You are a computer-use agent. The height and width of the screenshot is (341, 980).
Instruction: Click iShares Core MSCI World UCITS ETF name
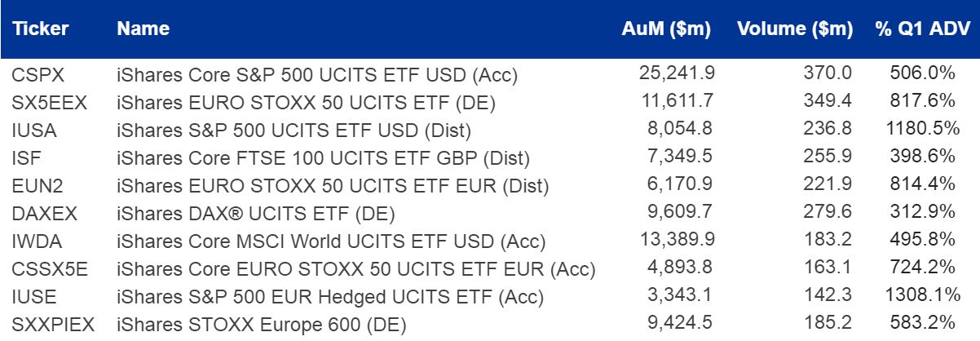[x=331, y=242]
